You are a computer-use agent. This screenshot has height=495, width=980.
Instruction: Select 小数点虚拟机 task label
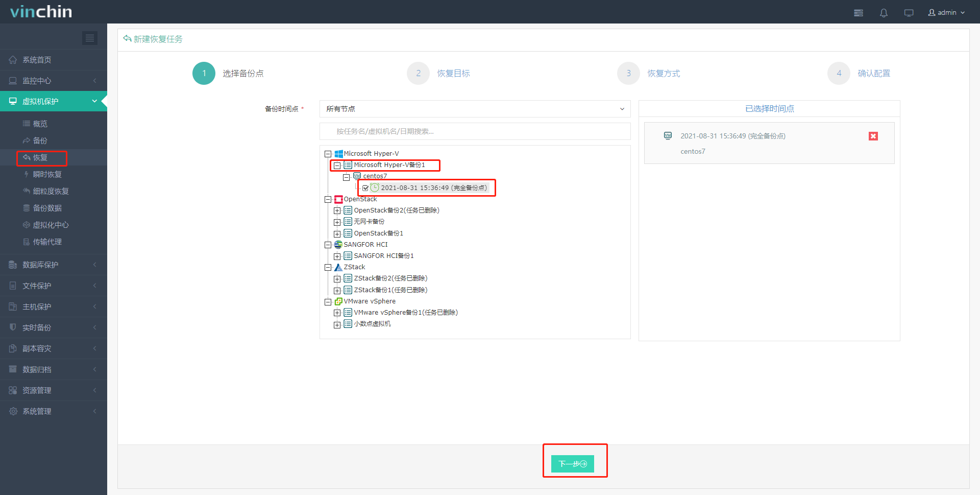coord(373,324)
